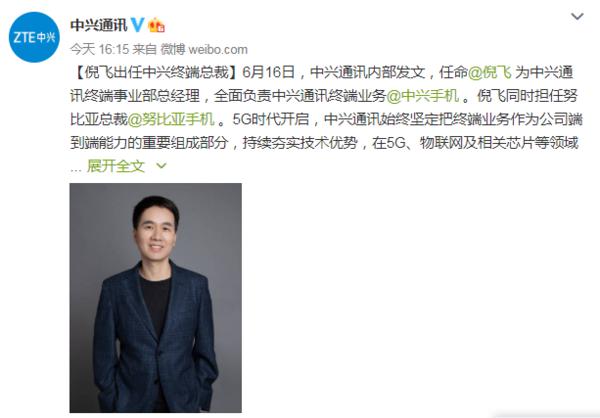Follow the 微博 weibo.com source link
This screenshot has width=600, height=418.
click(204, 49)
